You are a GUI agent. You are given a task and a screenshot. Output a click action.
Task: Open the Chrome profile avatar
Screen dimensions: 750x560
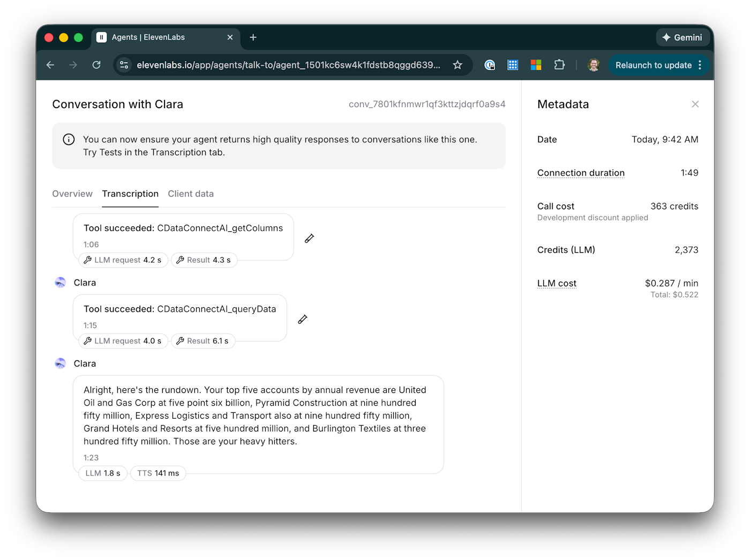(594, 65)
